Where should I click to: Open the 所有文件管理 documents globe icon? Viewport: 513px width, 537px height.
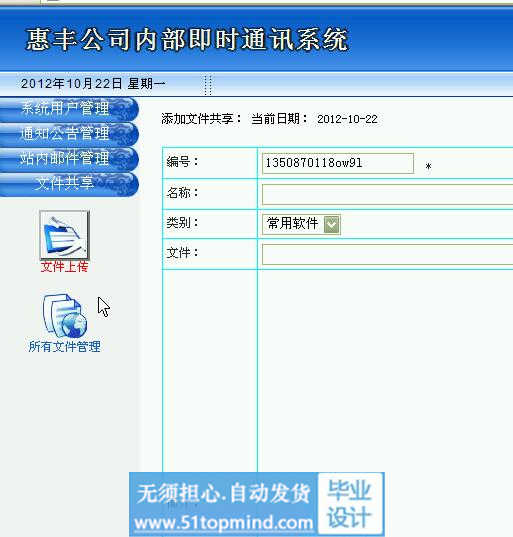pos(64,315)
